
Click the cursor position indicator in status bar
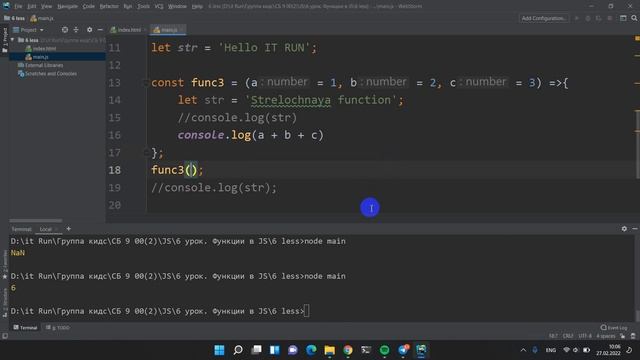(553, 336)
